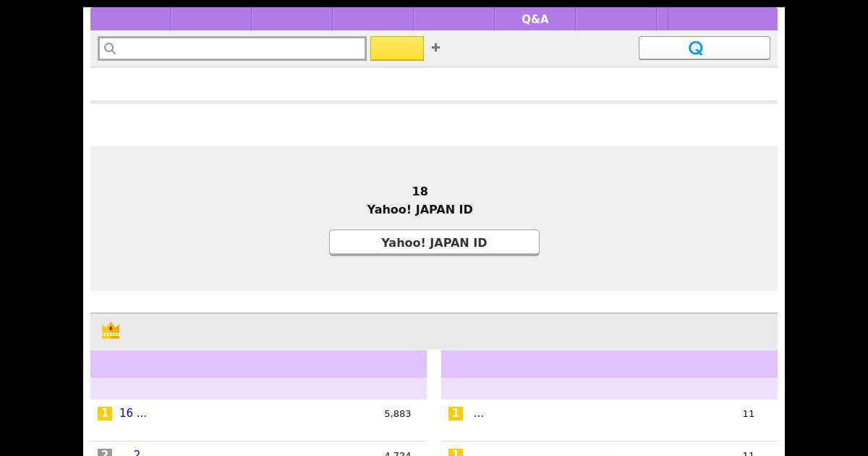Image resolution: width=868 pixels, height=456 pixels.
Task: Click the yellow search button
Action: point(397,48)
